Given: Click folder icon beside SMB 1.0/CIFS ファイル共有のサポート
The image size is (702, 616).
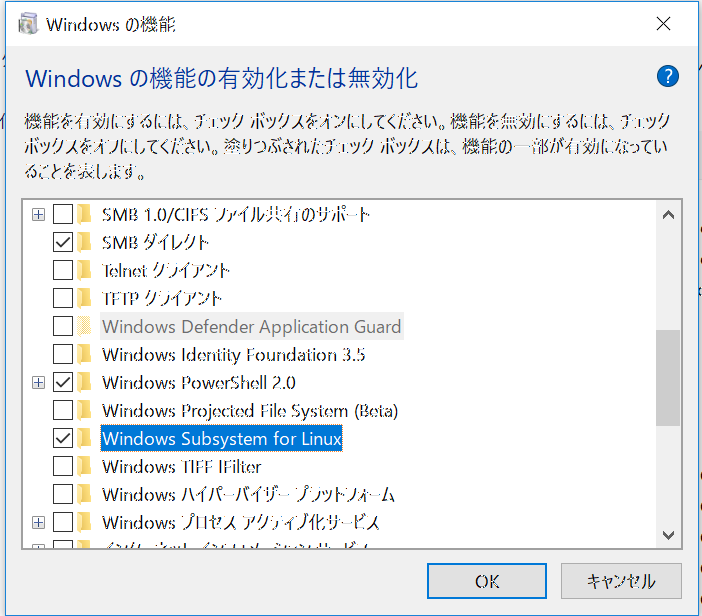Looking at the screenshot, I should pos(84,214).
